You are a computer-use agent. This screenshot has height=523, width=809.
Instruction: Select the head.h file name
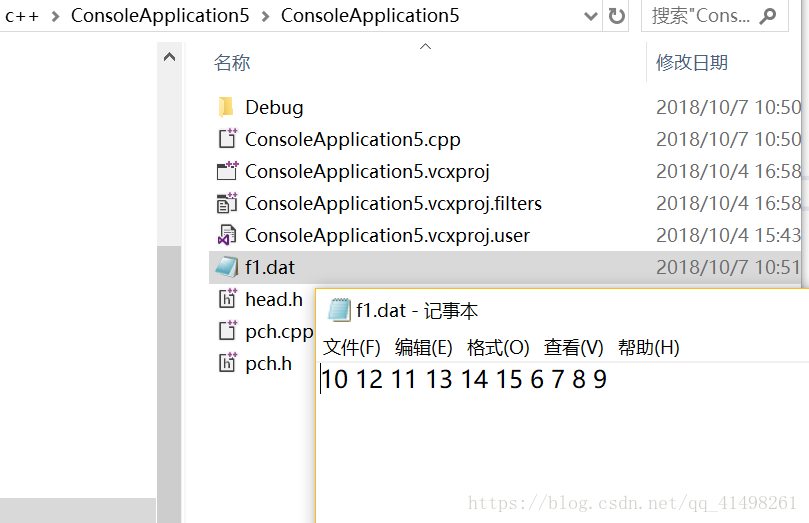[273, 299]
